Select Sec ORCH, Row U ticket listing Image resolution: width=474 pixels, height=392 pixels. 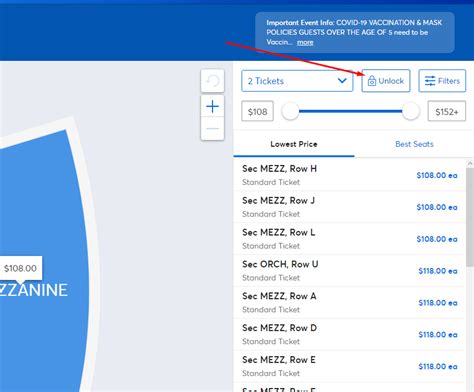tap(349, 271)
